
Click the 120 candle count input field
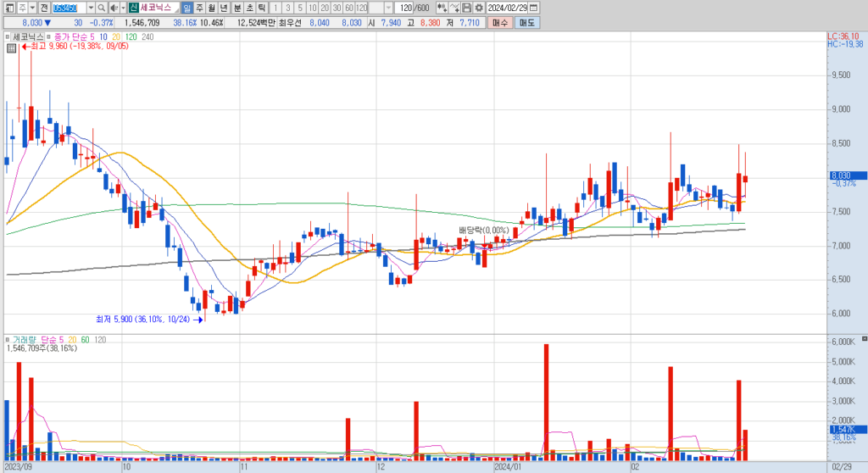tap(404, 8)
